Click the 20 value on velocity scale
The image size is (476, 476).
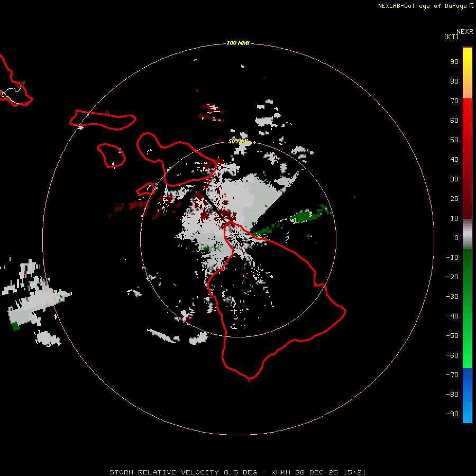(x=454, y=198)
